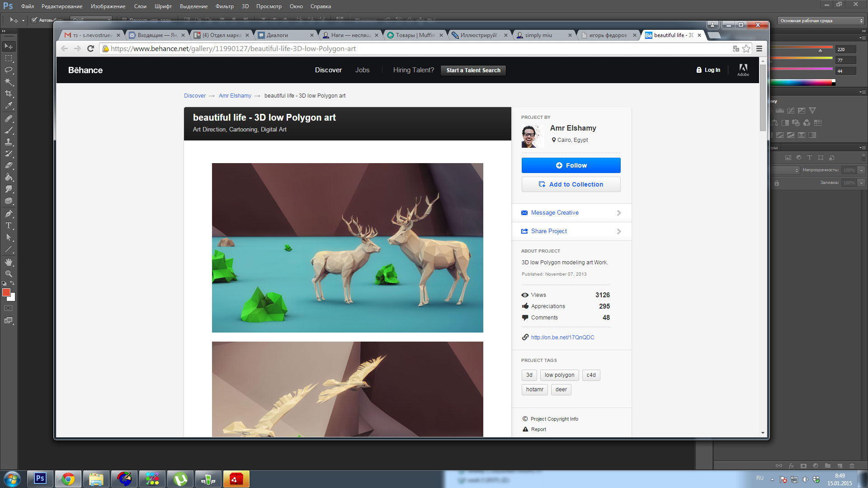Open the Adjustments panel flyout menu
The image size is (868, 488).
[x=863, y=92]
